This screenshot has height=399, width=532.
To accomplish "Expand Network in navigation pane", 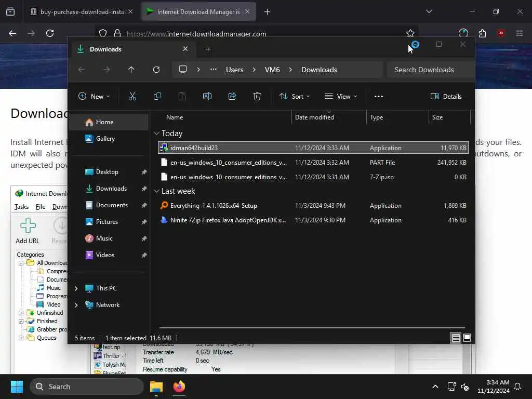I will (x=76, y=305).
